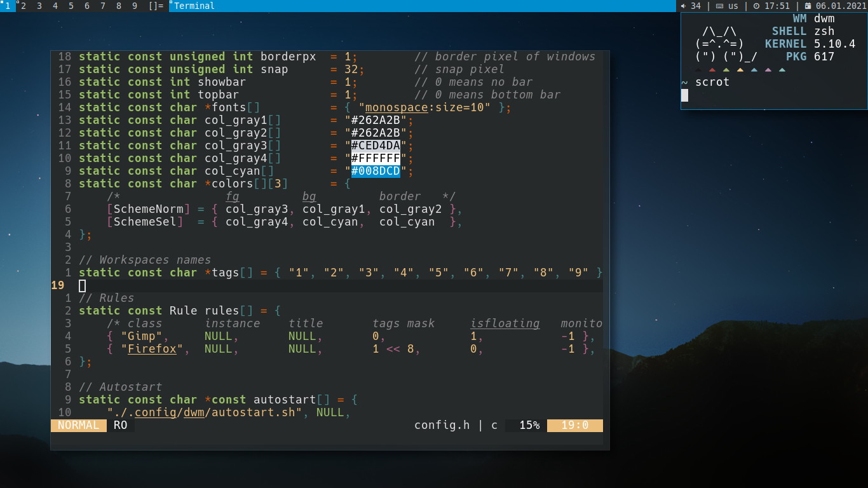Viewport: 868px width, 488px height.
Task: Switch to workspace tag 2
Action: click(24, 6)
